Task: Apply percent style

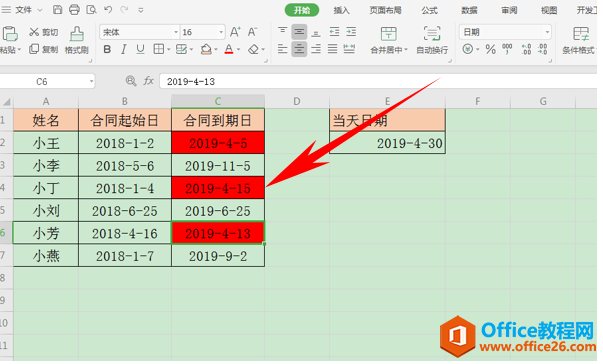Action: (x=490, y=49)
